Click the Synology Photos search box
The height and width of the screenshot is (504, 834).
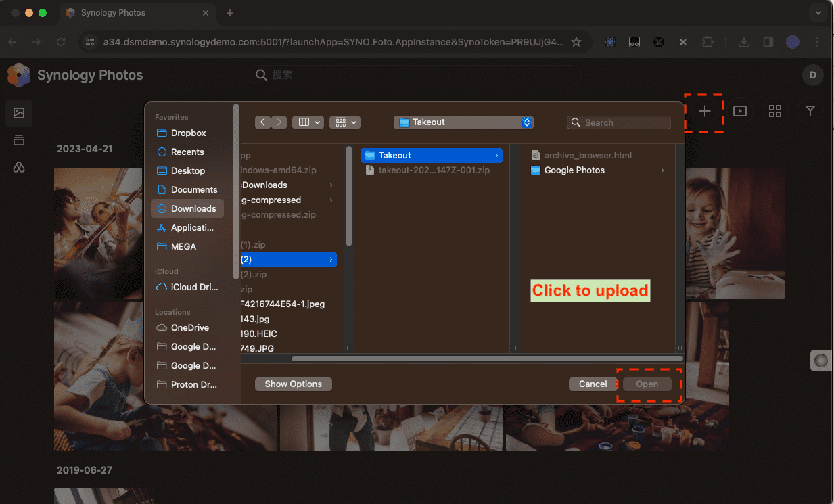pos(414,75)
